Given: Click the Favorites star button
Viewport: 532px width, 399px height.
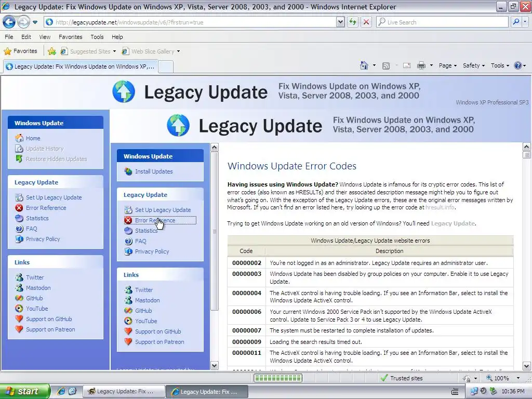Looking at the screenshot, I should tap(20, 51).
